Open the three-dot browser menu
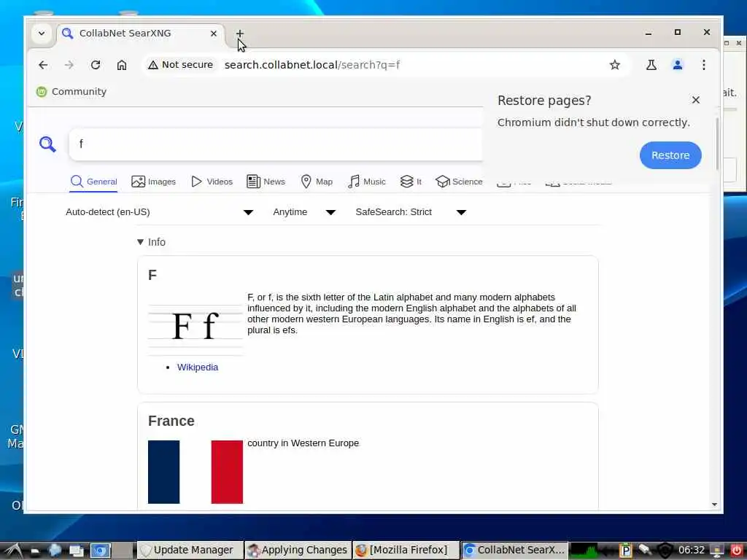This screenshot has height=560, width=747. tap(704, 65)
